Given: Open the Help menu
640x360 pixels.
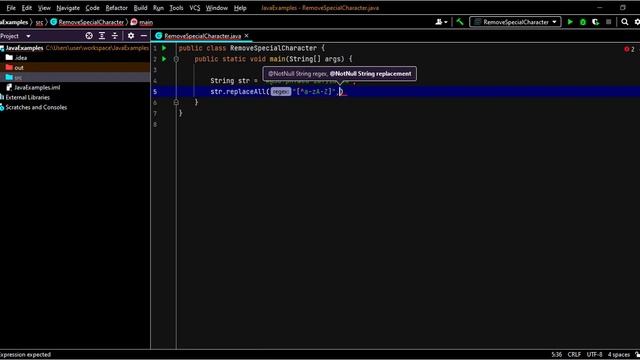Looking at the screenshot, I should click(240, 8).
